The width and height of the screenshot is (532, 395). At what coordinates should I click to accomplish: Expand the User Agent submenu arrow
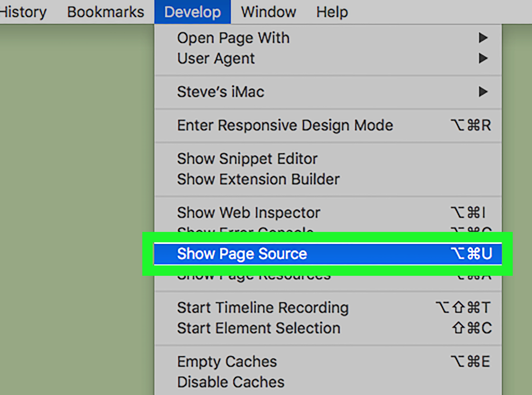click(x=483, y=58)
